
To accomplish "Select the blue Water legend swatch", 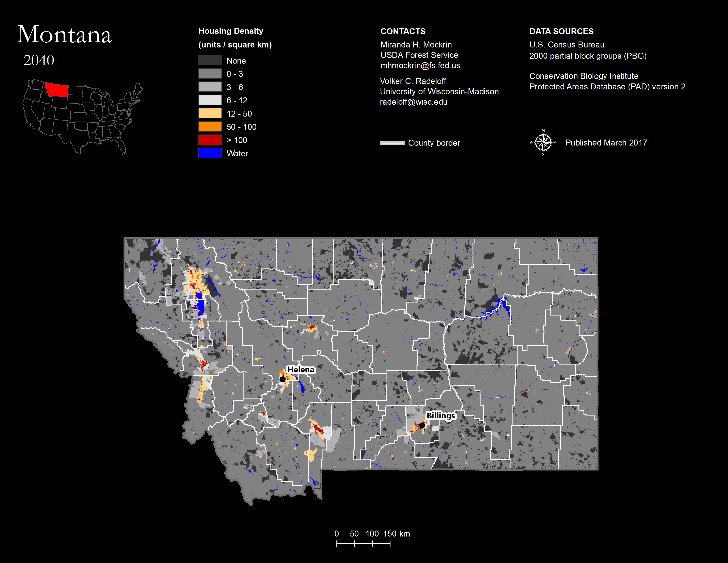I will point(210,153).
